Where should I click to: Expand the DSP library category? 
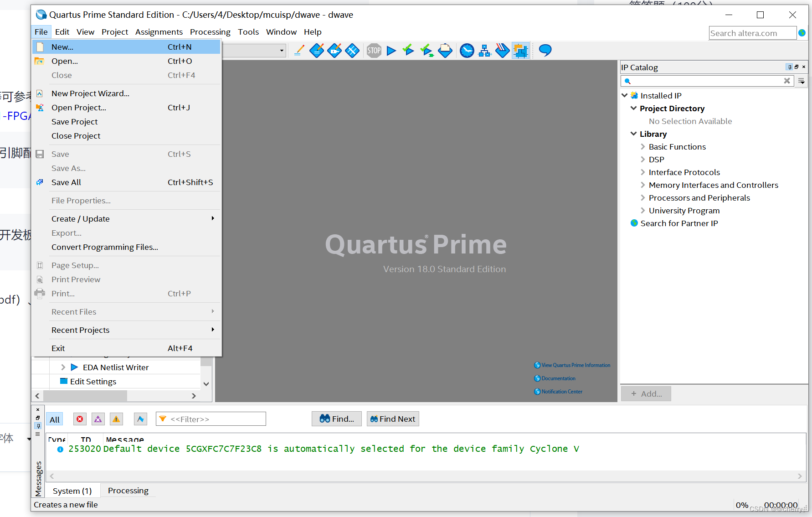point(643,159)
